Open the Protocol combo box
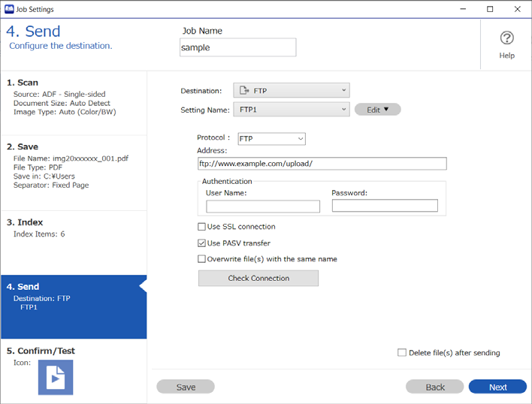This screenshot has height=404, width=532. tap(271, 139)
